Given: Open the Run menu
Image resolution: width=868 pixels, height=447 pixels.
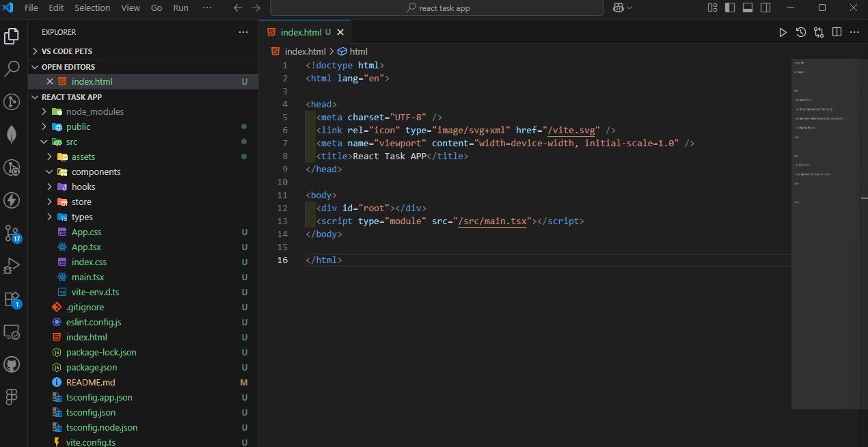Looking at the screenshot, I should pyautogui.click(x=180, y=8).
